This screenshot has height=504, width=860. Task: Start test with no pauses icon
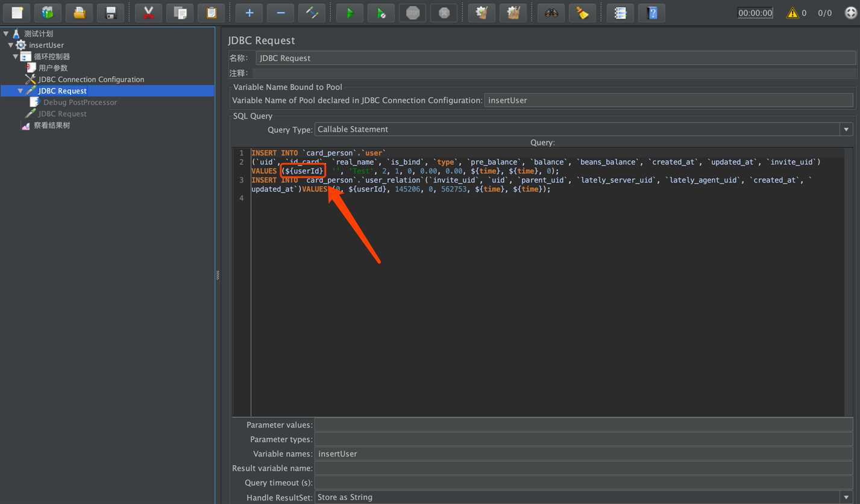tap(381, 13)
